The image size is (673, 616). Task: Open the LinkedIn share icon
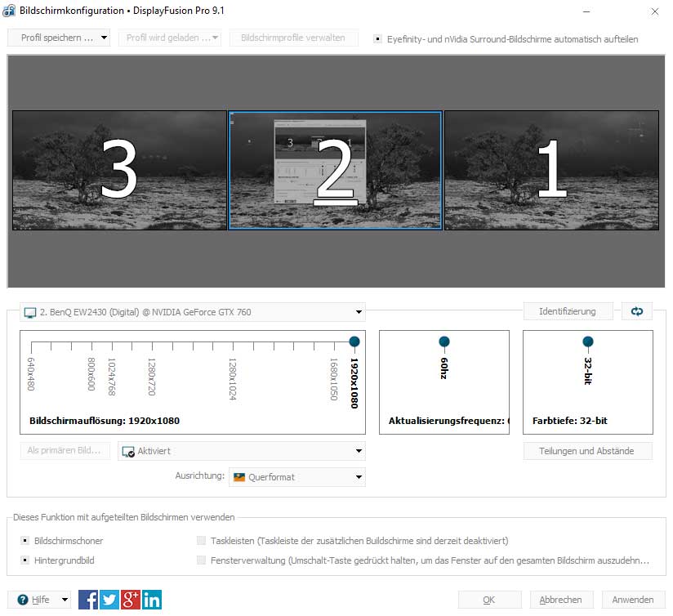[x=152, y=600]
